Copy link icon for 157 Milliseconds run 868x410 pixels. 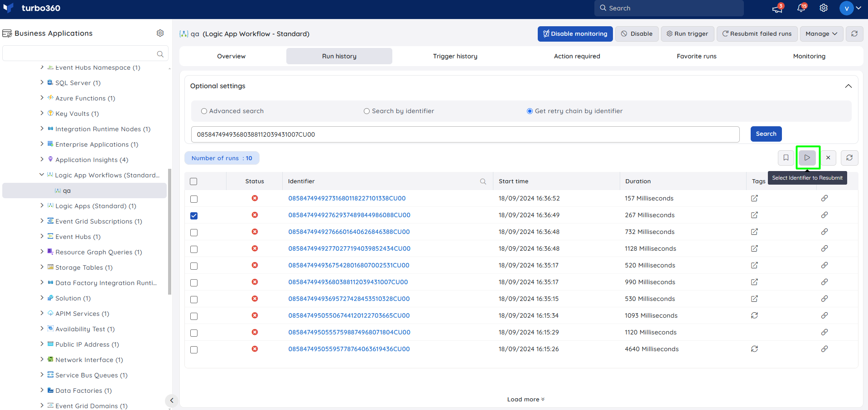coord(825,198)
